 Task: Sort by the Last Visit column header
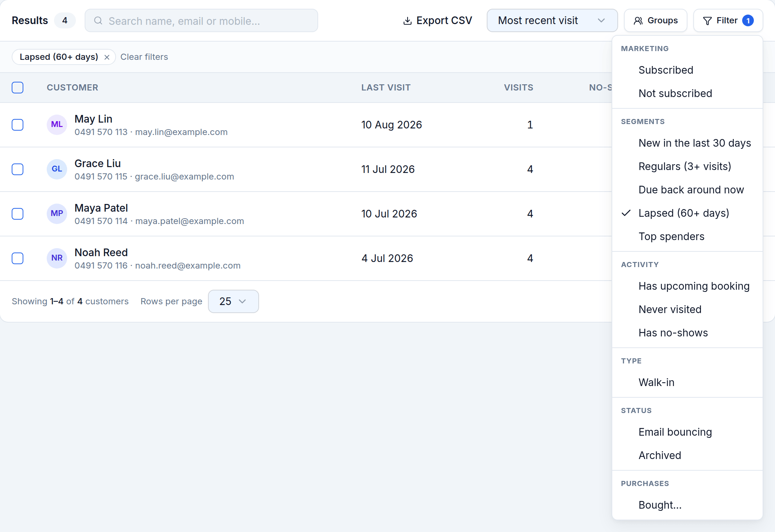pyautogui.click(x=386, y=88)
